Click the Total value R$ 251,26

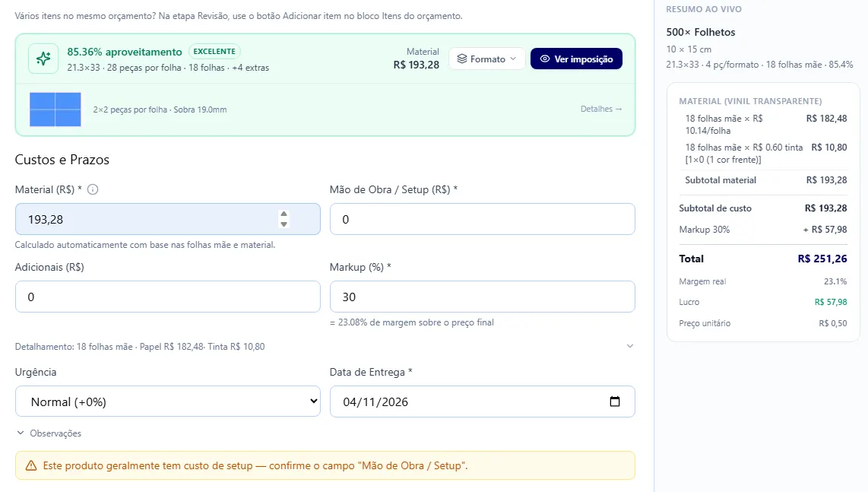pyautogui.click(x=822, y=259)
